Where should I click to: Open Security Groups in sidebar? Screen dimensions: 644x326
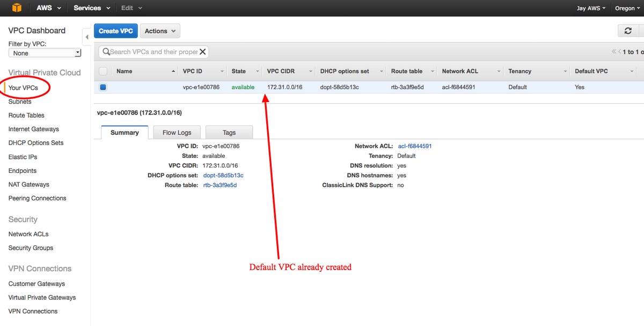coord(31,248)
